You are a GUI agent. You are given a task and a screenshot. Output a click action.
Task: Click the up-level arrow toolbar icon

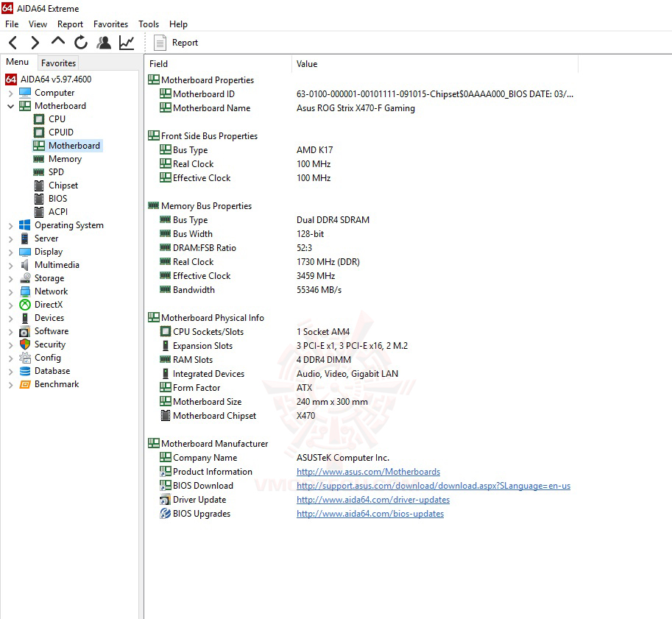(x=58, y=41)
